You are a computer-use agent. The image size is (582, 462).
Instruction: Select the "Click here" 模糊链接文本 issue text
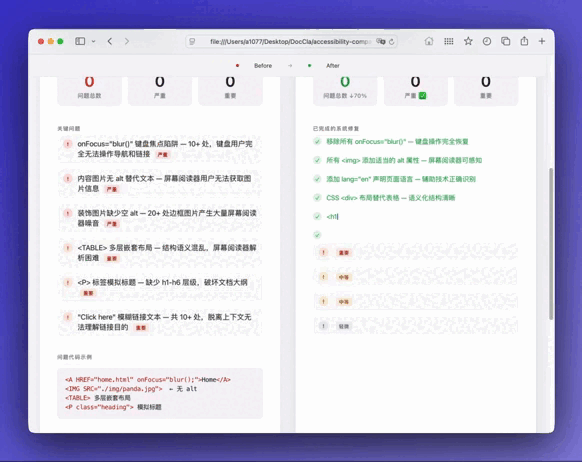coord(164,322)
